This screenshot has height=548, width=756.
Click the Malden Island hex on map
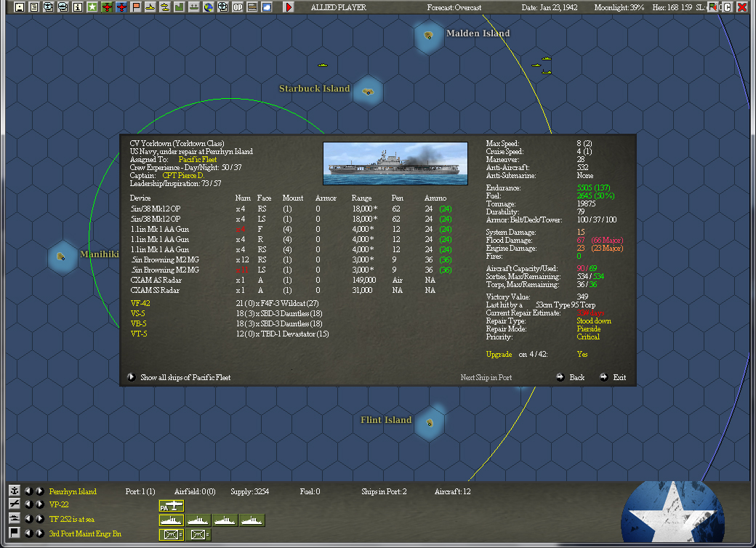[428, 35]
